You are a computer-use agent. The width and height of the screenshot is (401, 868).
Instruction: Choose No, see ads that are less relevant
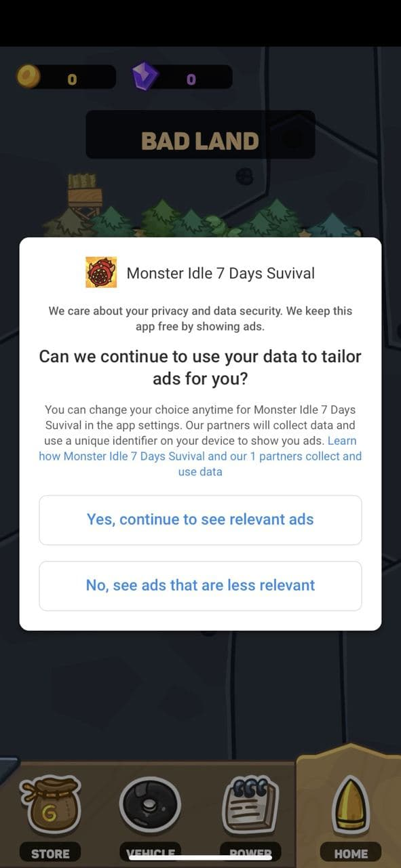200,586
